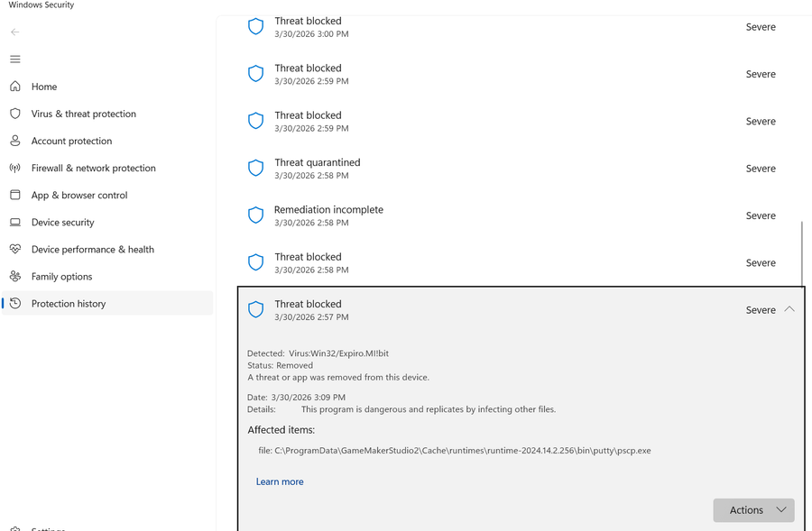Viewport: 812px width, 531px height.
Task: Click the Learn more link
Action: pyautogui.click(x=280, y=481)
